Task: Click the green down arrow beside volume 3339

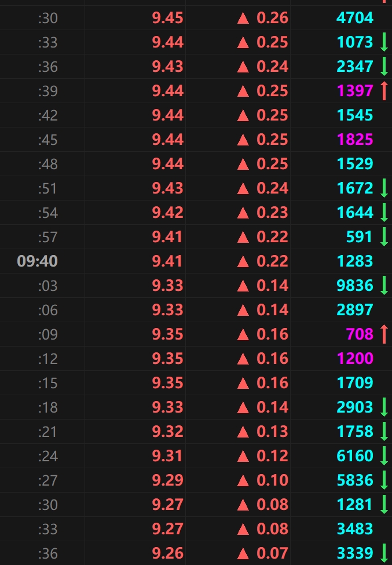Action: (384, 553)
